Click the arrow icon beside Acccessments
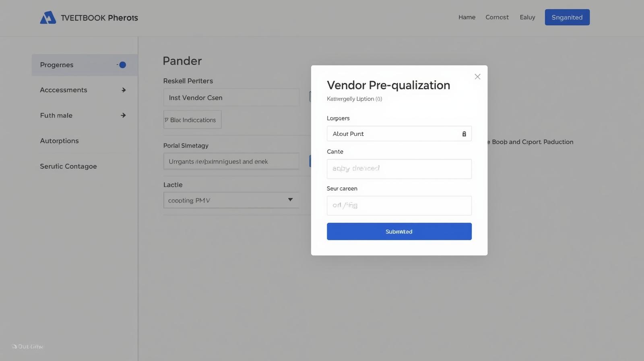This screenshot has width=644, height=361. pyautogui.click(x=124, y=90)
